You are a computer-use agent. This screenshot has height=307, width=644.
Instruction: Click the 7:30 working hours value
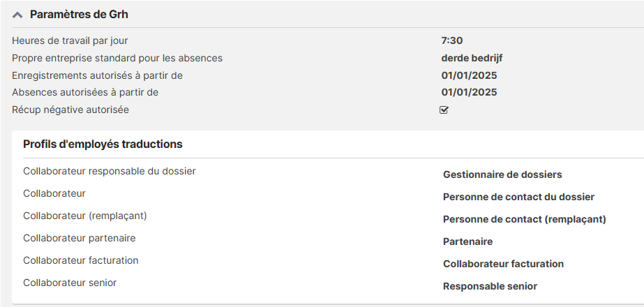tap(451, 40)
